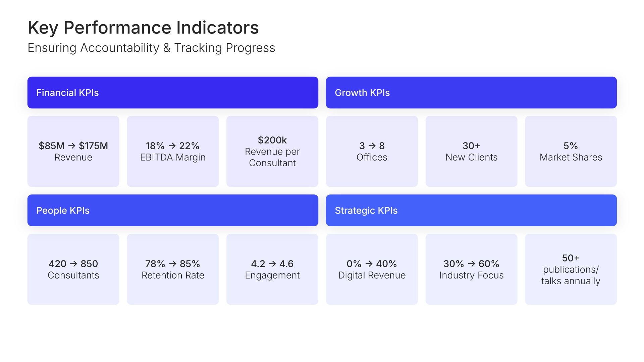Select the Digital Revenue card
The height and width of the screenshot is (362, 644).
pyautogui.click(x=372, y=269)
